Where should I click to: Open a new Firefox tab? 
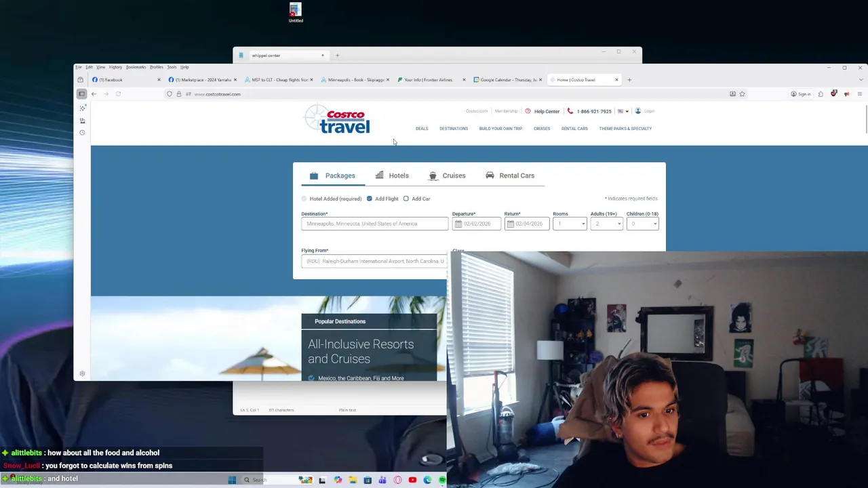pos(629,80)
